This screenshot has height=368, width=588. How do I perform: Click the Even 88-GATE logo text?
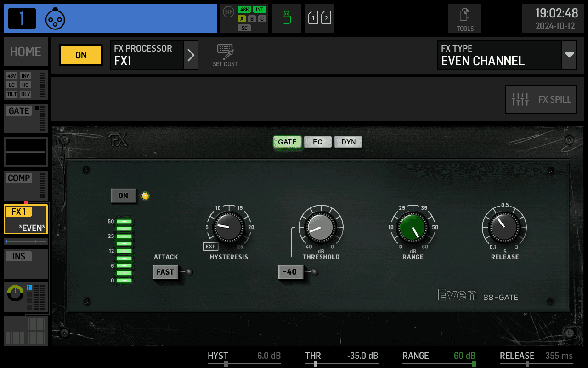click(x=478, y=295)
